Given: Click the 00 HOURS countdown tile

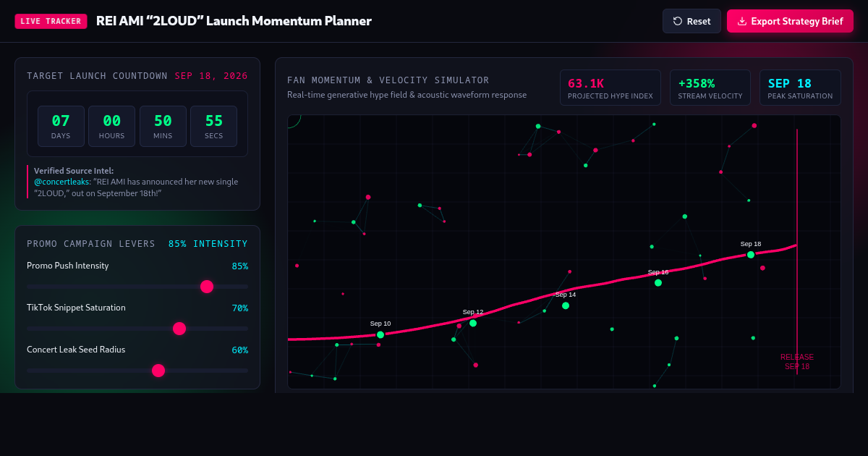Looking at the screenshot, I should click(112, 126).
